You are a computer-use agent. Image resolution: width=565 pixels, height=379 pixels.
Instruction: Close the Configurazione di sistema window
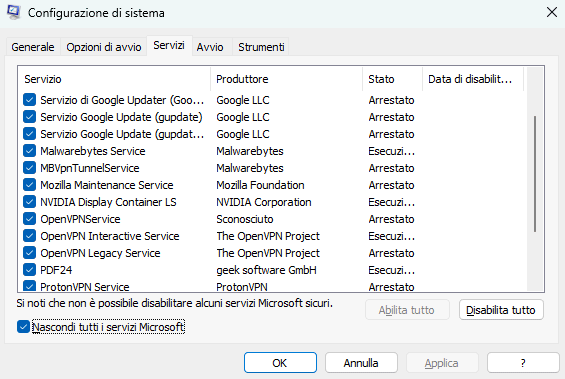552,12
